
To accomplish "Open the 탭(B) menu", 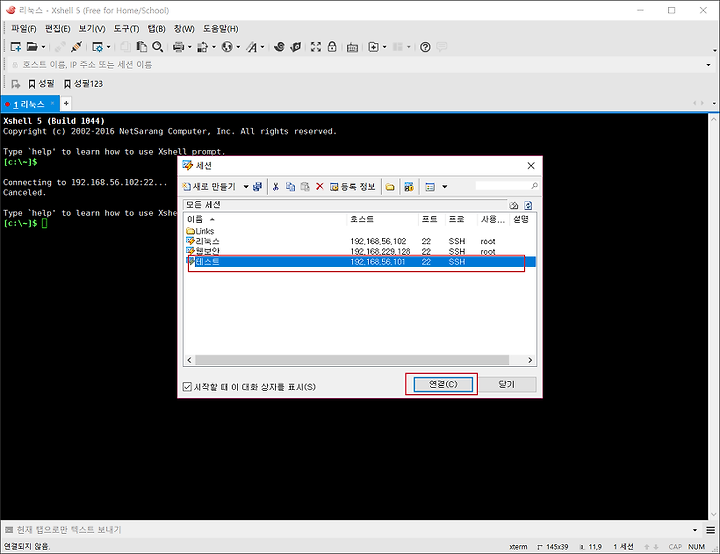I will pos(156,29).
